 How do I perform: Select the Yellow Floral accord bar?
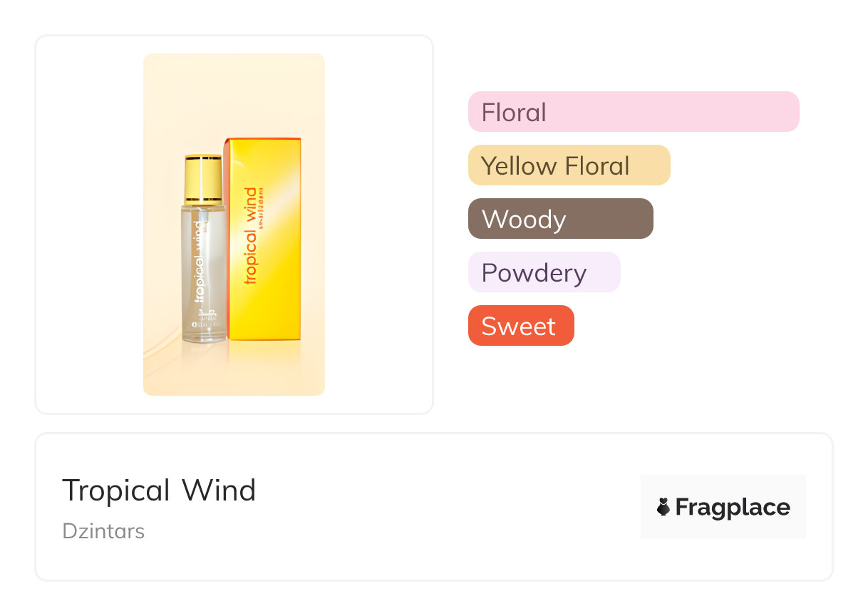569,165
